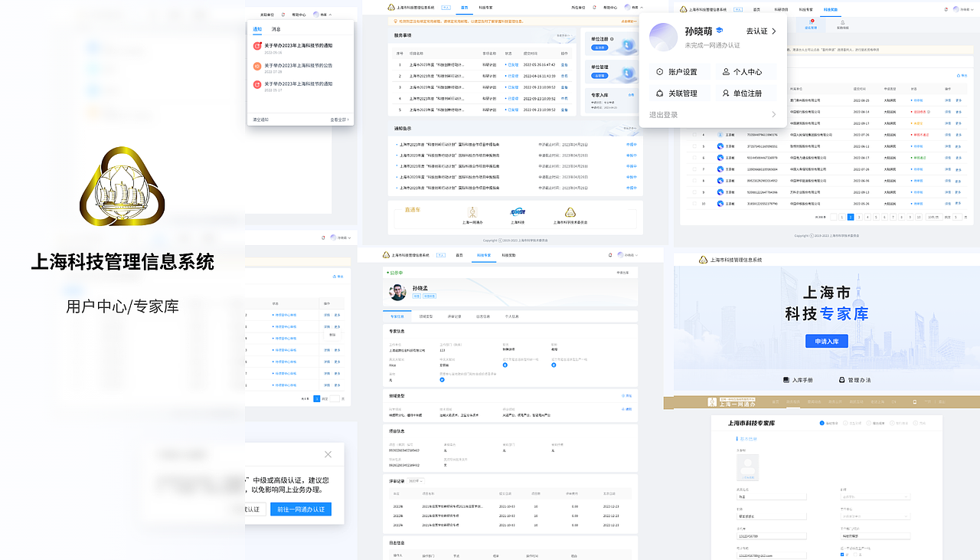Open the 入库手册 manual link icon
This screenshot has width=980, height=560.
click(x=786, y=380)
